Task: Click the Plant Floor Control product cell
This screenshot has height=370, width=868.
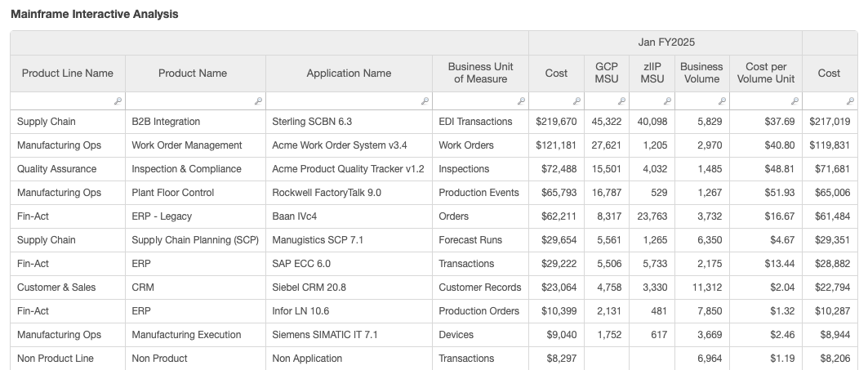Action: [173, 193]
